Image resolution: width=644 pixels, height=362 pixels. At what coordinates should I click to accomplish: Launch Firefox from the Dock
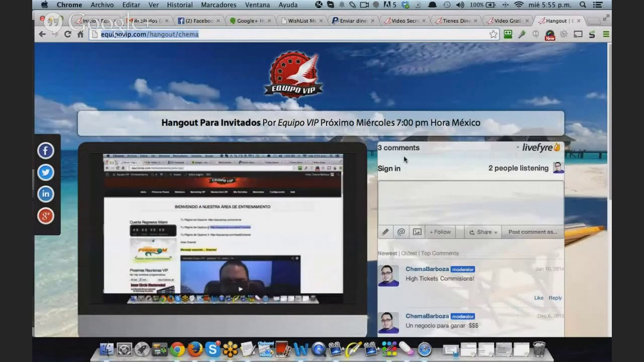click(x=195, y=349)
